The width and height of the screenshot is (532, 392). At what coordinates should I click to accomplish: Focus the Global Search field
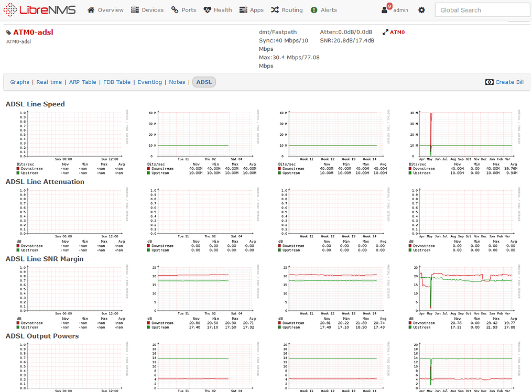tap(482, 10)
